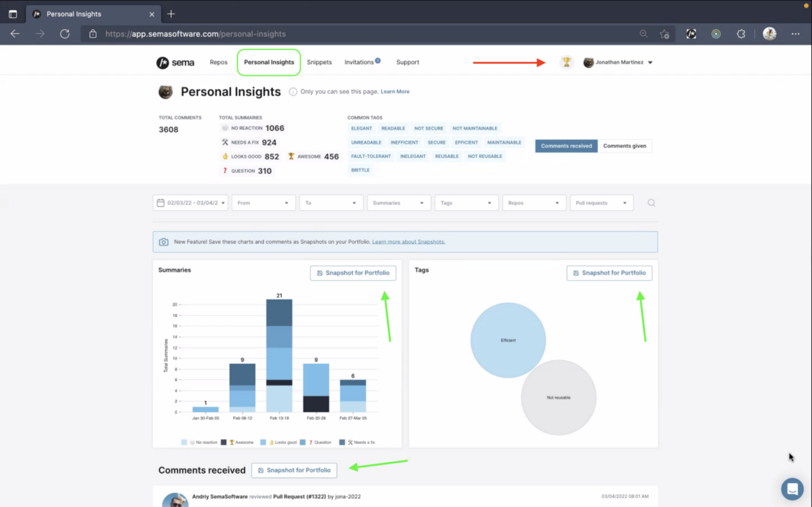Open the Repos filter dropdown
This screenshot has width=812, height=507.
[534, 202]
